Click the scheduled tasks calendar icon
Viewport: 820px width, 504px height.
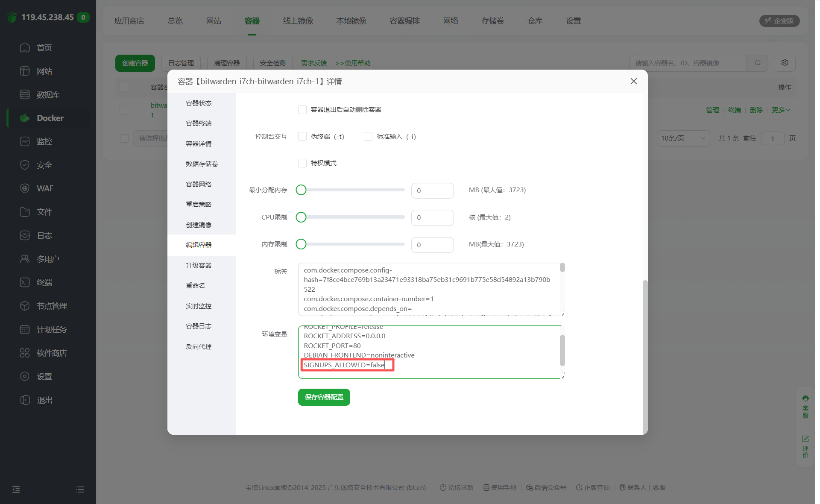pyautogui.click(x=25, y=329)
